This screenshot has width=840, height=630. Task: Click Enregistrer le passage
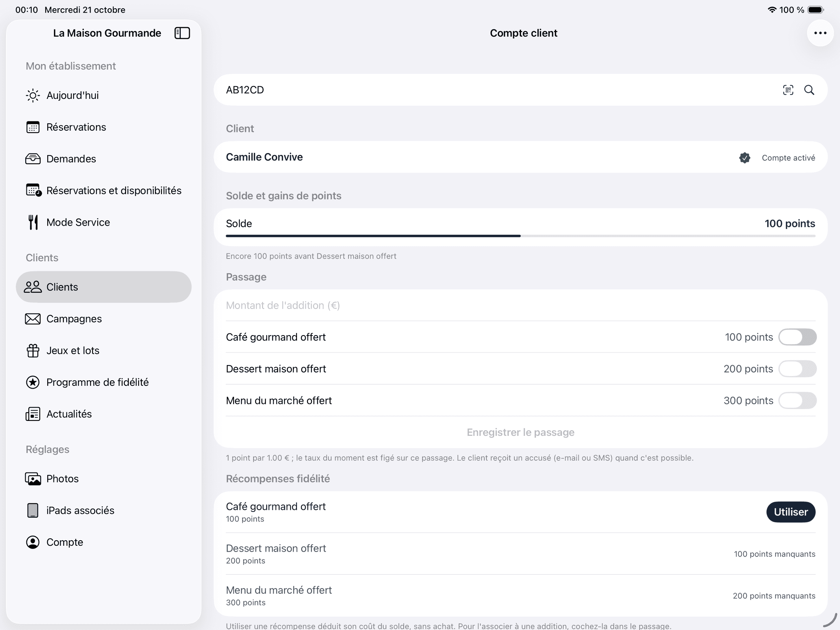coord(521,432)
